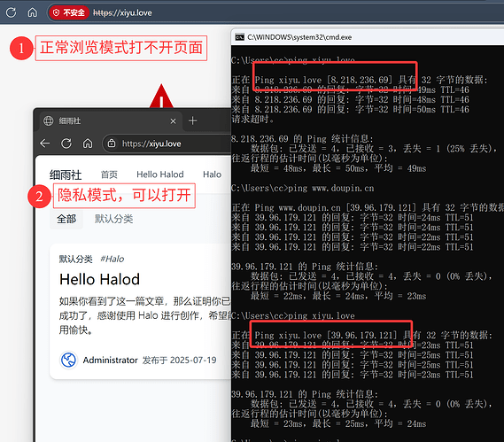
Task: Select the 全部 category filter
Action: tap(66, 220)
